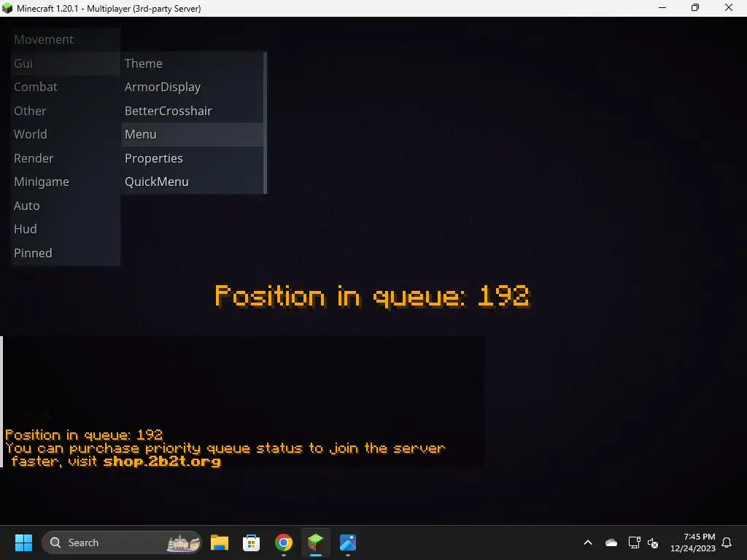The image size is (747, 560).
Task: Open the World category
Action: point(65,134)
